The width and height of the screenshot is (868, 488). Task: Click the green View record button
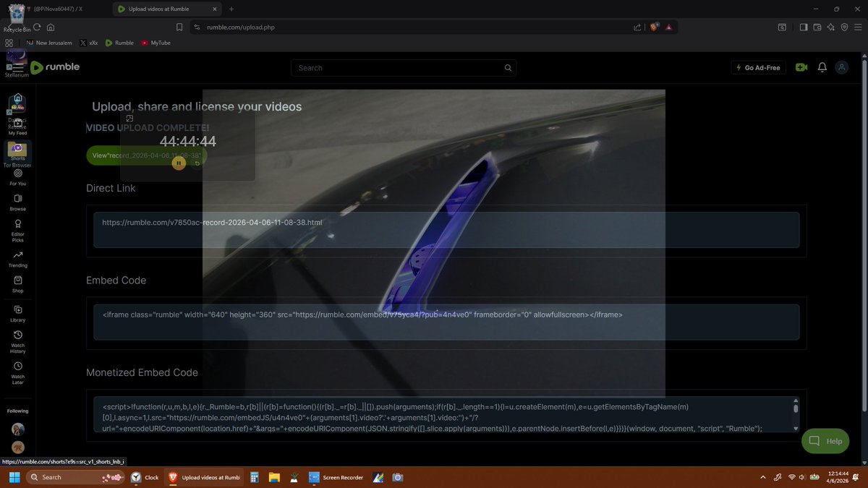click(147, 155)
